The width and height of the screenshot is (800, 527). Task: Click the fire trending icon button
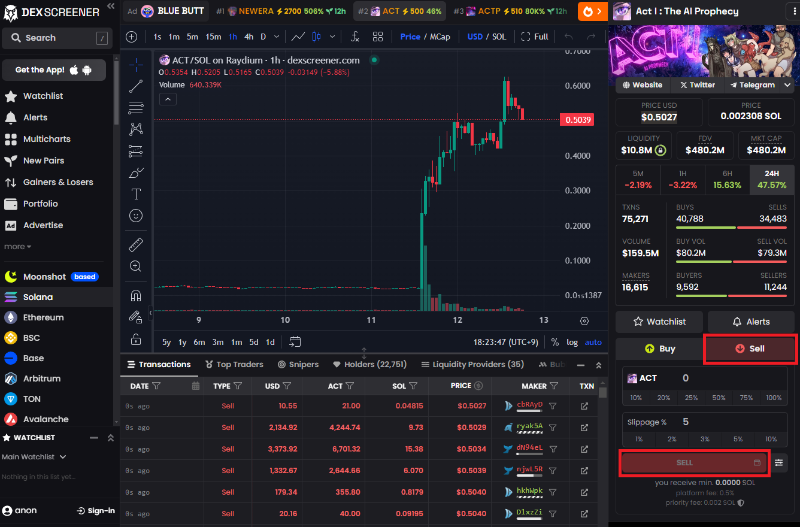click(x=592, y=11)
